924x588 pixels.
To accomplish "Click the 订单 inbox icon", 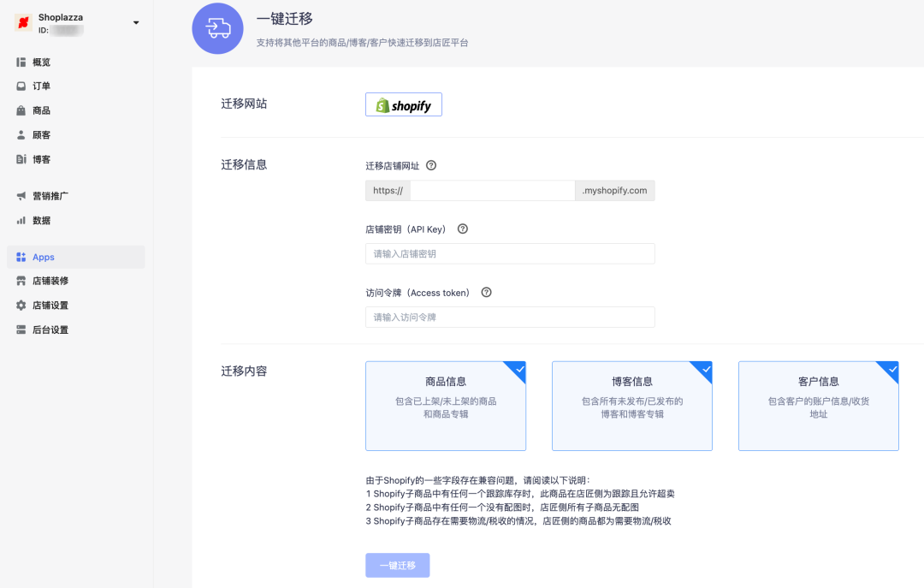I will click(x=21, y=86).
